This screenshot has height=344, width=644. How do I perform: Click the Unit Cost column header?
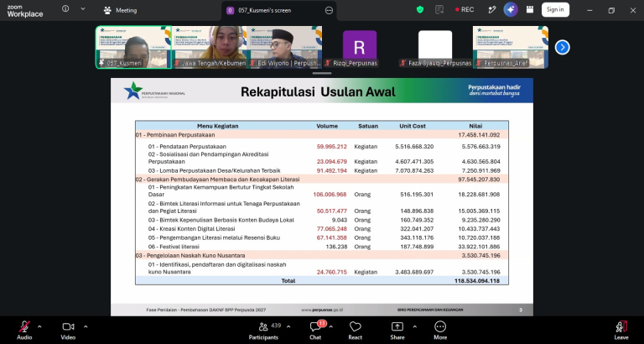pyautogui.click(x=413, y=126)
